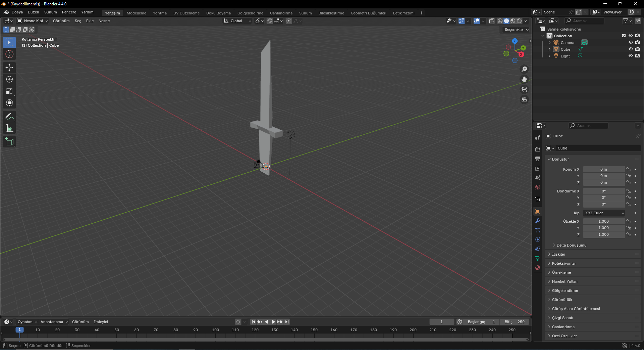This screenshot has height=350, width=644.
Task: Open the Düzen menu
Action: (x=33, y=12)
